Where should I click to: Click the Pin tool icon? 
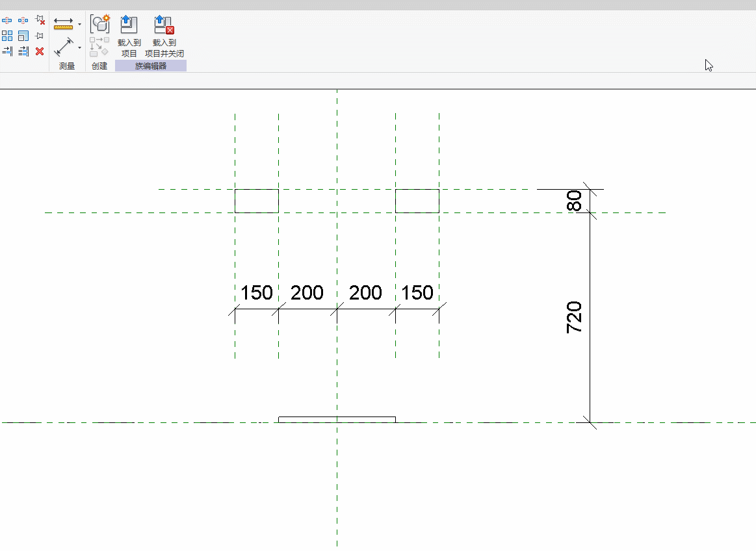(x=40, y=36)
